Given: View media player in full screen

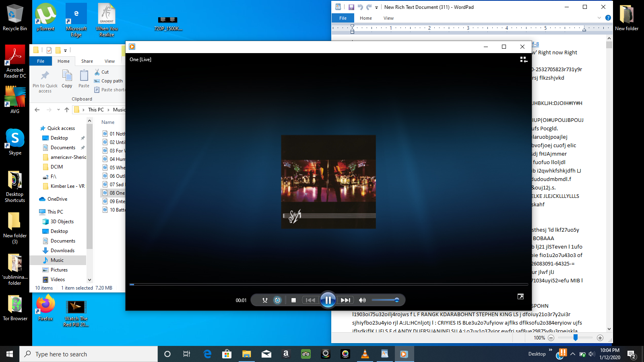Looking at the screenshot, I should (x=520, y=296).
